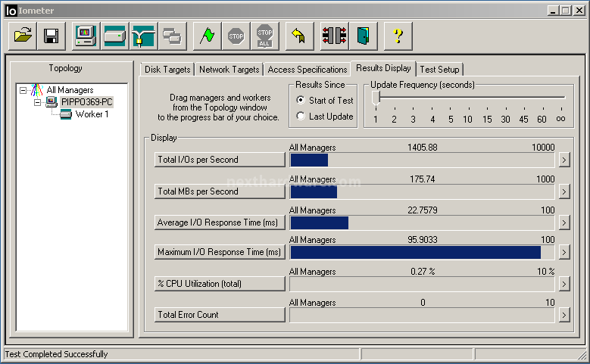Start a new manager via computer icon
This screenshot has height=364, width=590.
point(86,36)
